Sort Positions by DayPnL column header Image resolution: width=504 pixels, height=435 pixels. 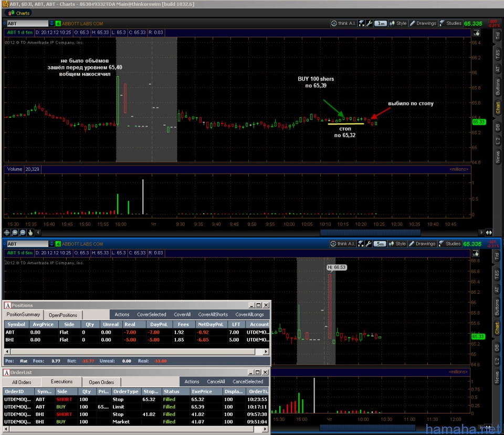click(x=159, y=324)
